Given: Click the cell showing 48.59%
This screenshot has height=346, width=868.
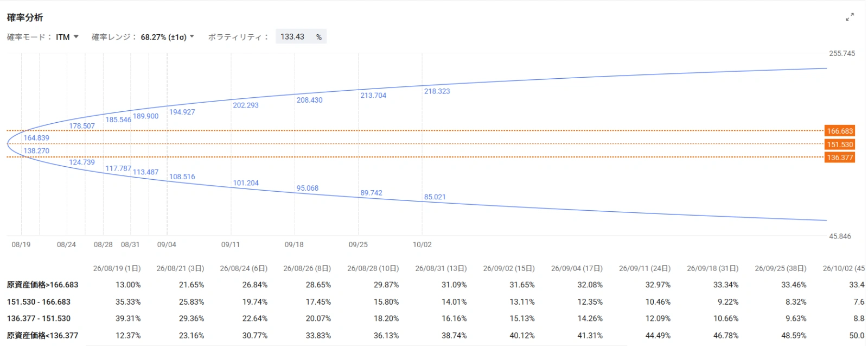Looking at the screenshot, I should [794, 335].
